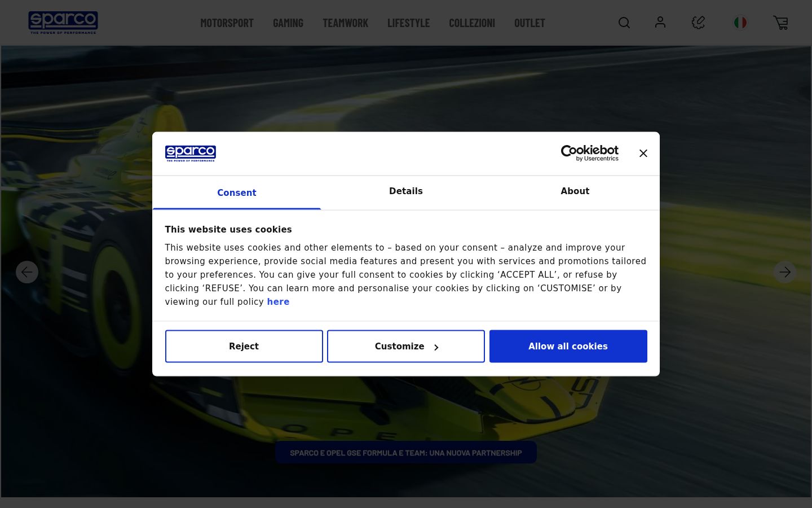Open the Motorsport menu

click(227, 23)
